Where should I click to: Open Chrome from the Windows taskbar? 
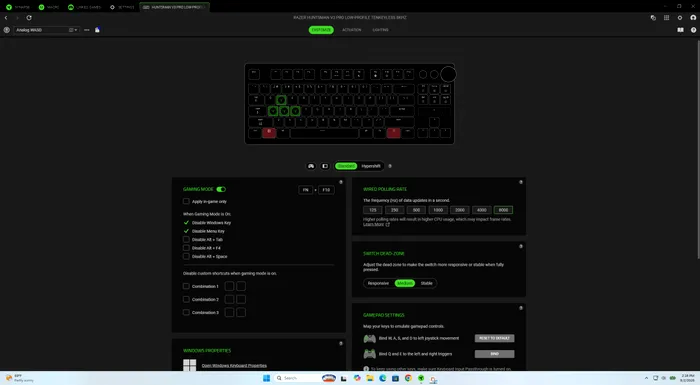click(x=408, y=378)
